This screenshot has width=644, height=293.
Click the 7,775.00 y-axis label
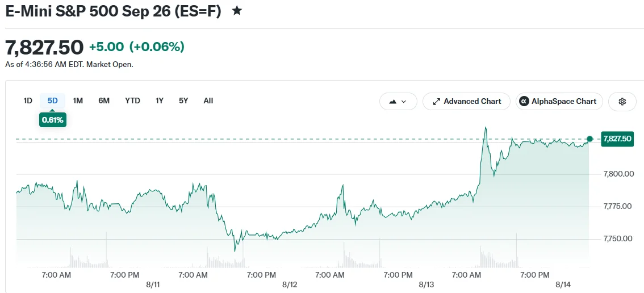[x=618, y=206]
